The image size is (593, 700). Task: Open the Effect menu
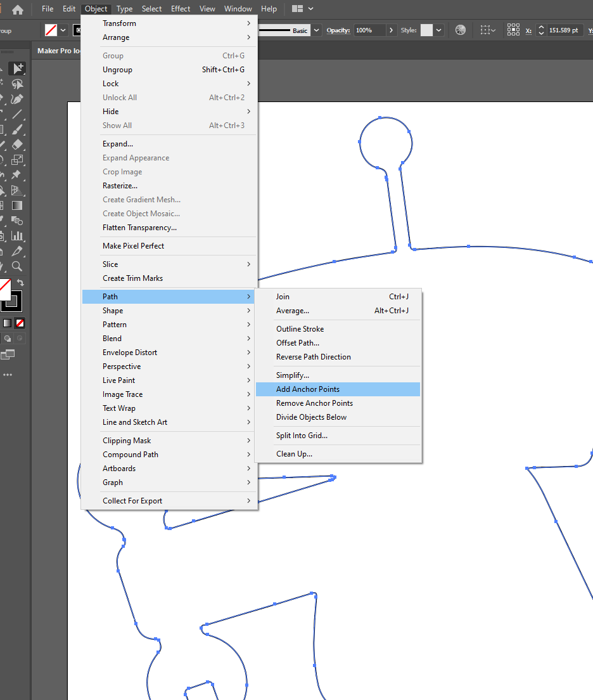point(180,8)
